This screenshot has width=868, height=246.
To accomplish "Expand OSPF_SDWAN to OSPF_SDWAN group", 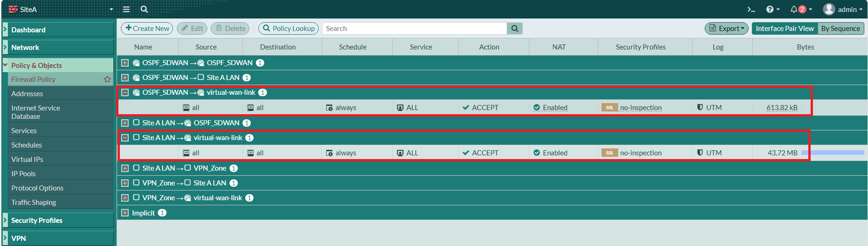I will pos(125,63).
